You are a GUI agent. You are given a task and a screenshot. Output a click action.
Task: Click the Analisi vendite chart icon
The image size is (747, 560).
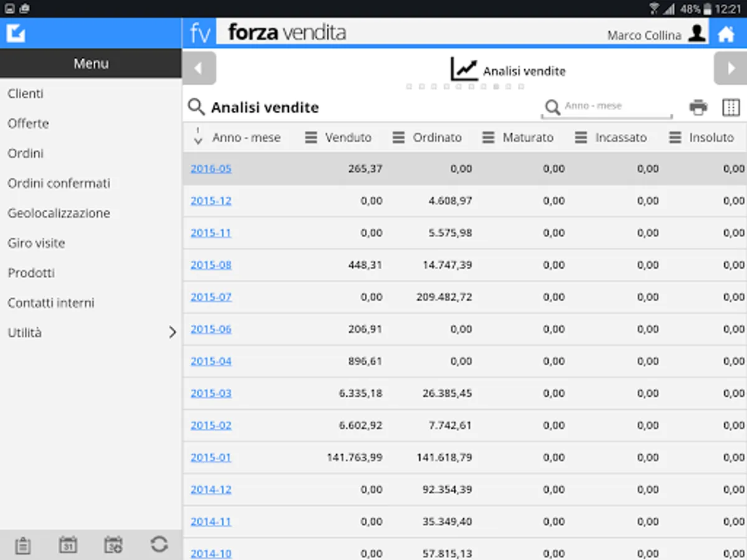point(464,69)
